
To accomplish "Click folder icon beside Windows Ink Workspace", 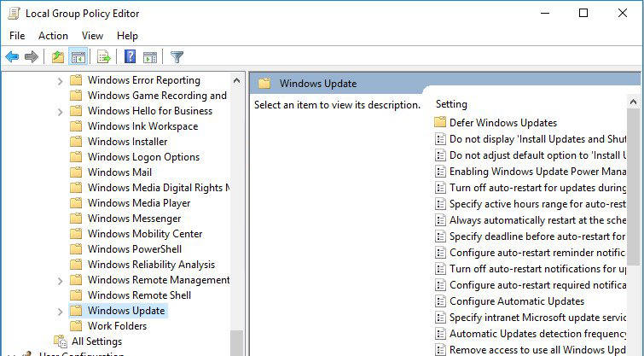I will pos(76,126).
